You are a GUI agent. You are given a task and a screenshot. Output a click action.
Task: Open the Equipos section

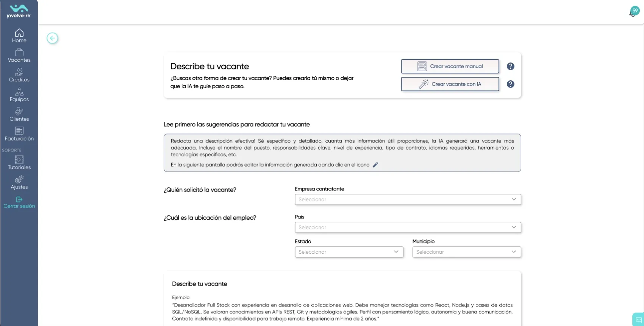19,95
